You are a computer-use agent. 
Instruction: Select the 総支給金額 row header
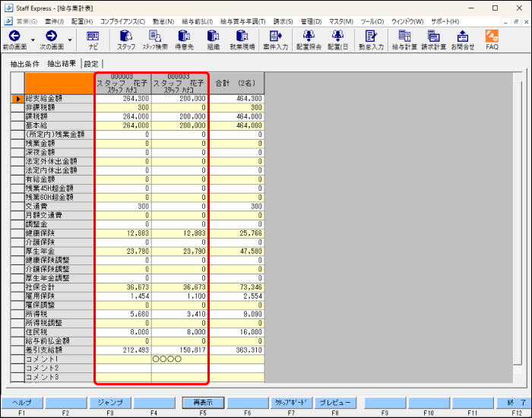[x=17, y=99]
